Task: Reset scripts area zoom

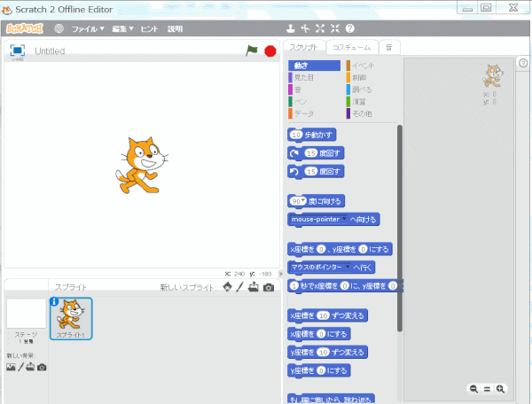Action: [x=487, y=389]
